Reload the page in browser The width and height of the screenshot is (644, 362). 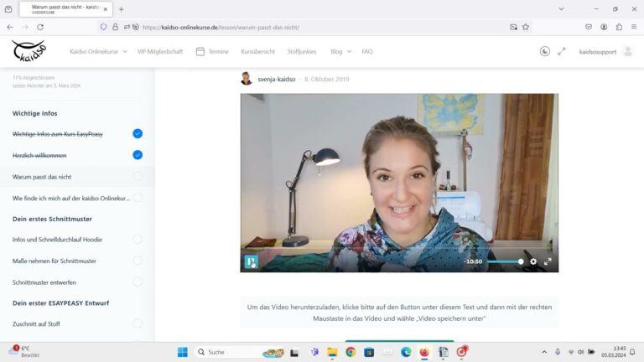[x=40, y=27]
